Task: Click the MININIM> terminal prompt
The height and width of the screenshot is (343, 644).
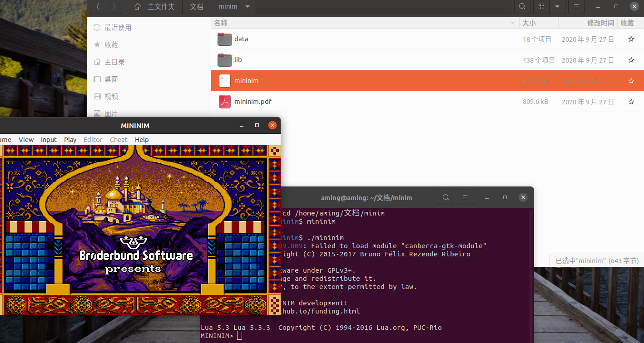Action: click(x=217, y=336)
